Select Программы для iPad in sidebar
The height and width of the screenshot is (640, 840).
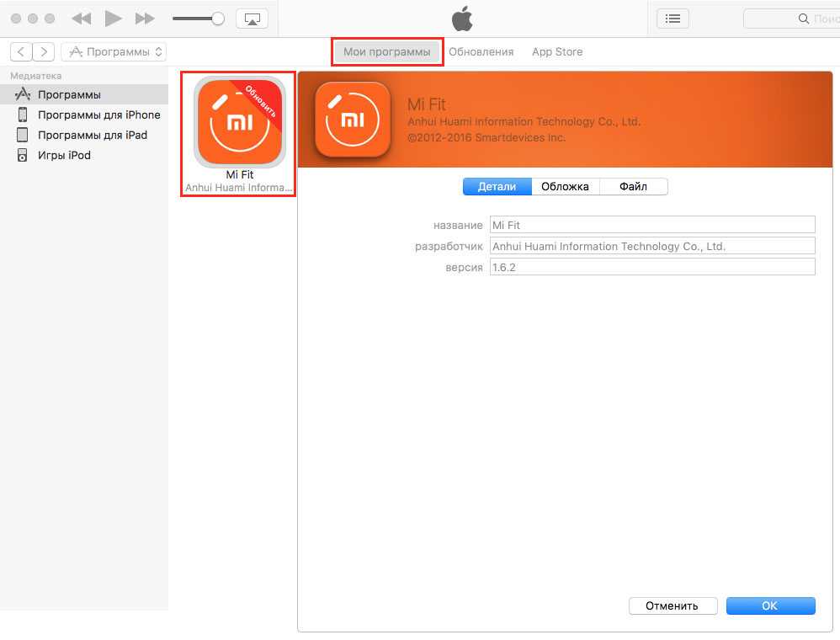coord(84,135)
